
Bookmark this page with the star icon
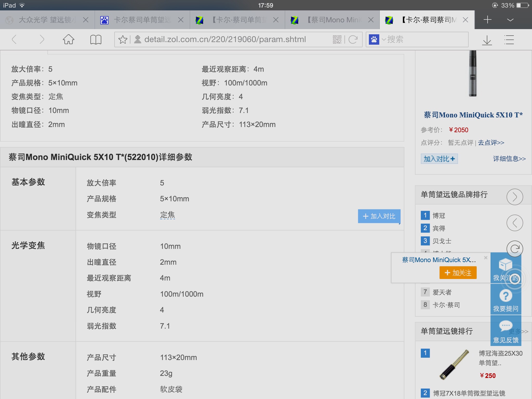[x=123, y=39]
